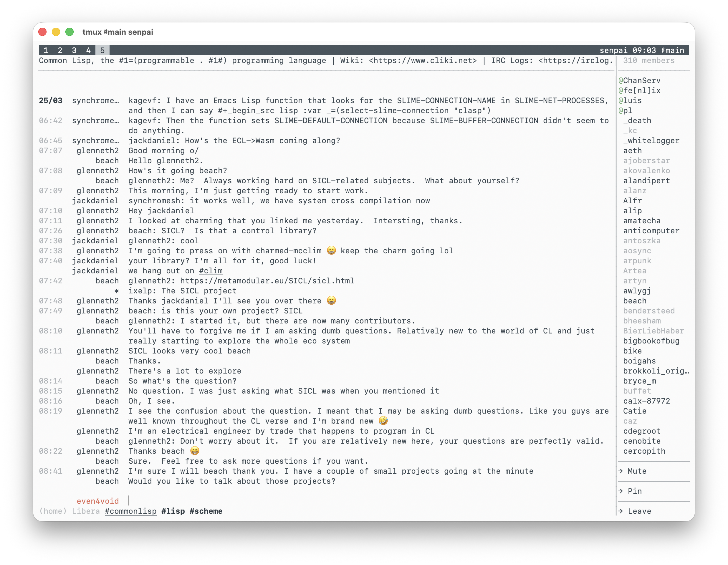Go to the (home) buffer

coord(53,511)
